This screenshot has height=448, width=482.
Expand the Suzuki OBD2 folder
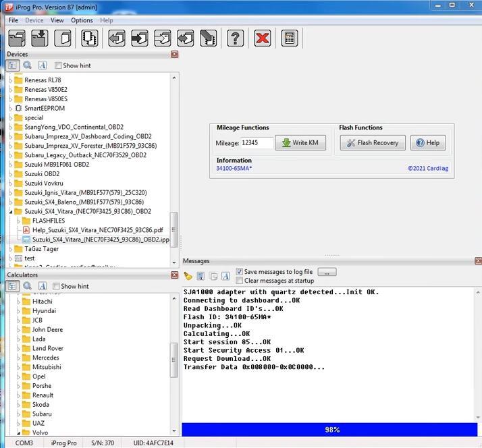tap(11, 174)
